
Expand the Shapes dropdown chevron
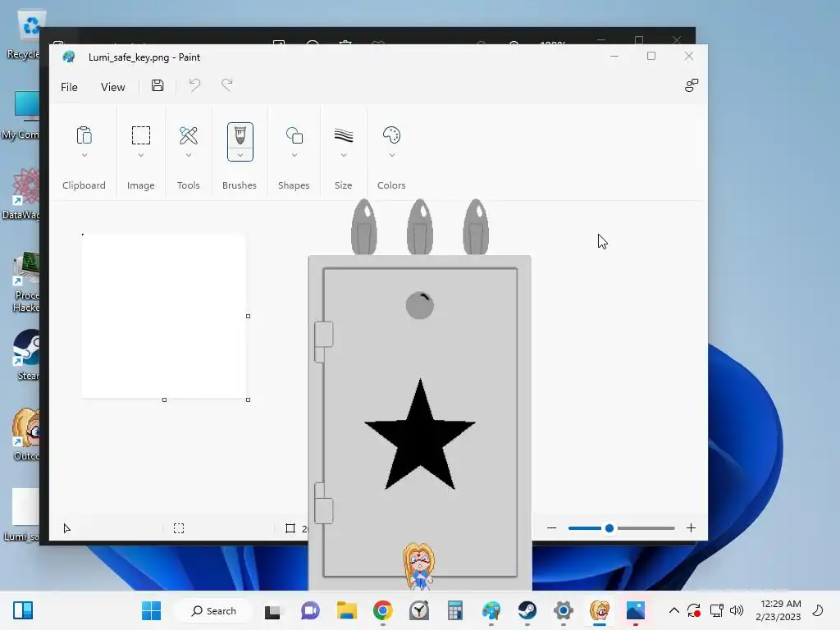294,155
